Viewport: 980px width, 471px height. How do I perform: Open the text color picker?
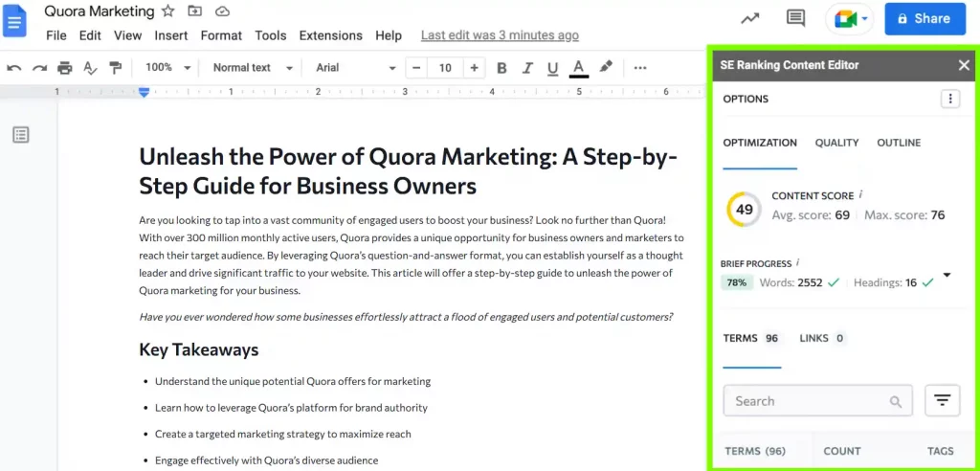click(x=579, y=68)
